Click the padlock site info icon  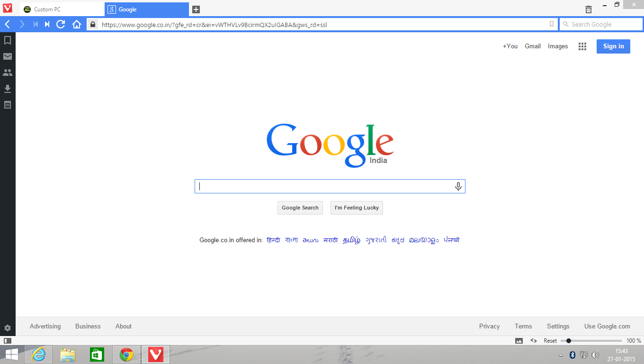93,24
